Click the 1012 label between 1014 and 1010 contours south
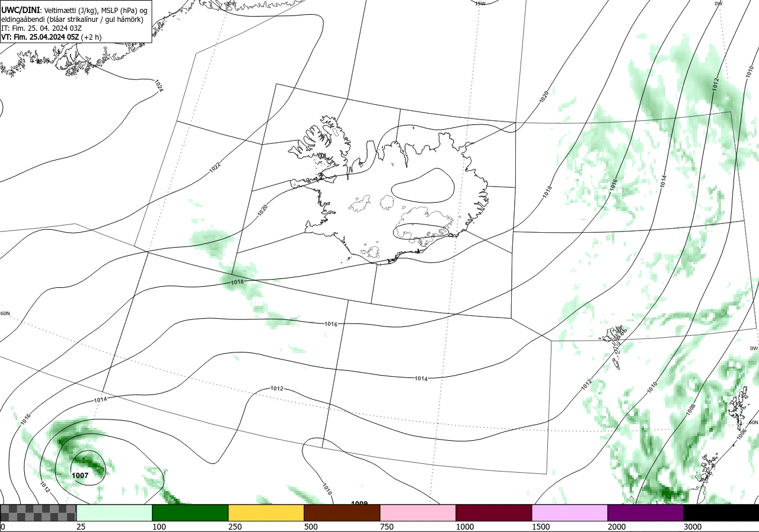 click(x=276, y=389)
